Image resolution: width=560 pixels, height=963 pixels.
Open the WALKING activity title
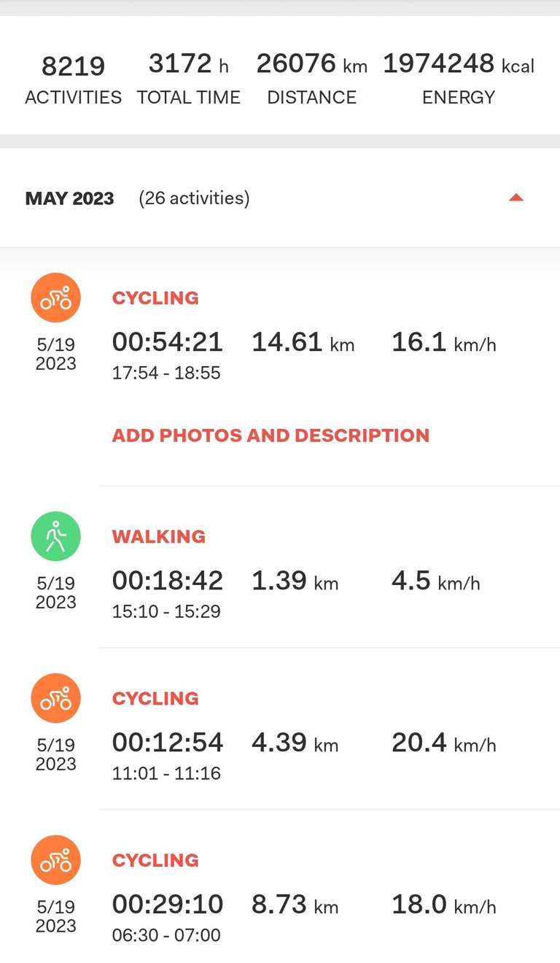pos(159,536)
